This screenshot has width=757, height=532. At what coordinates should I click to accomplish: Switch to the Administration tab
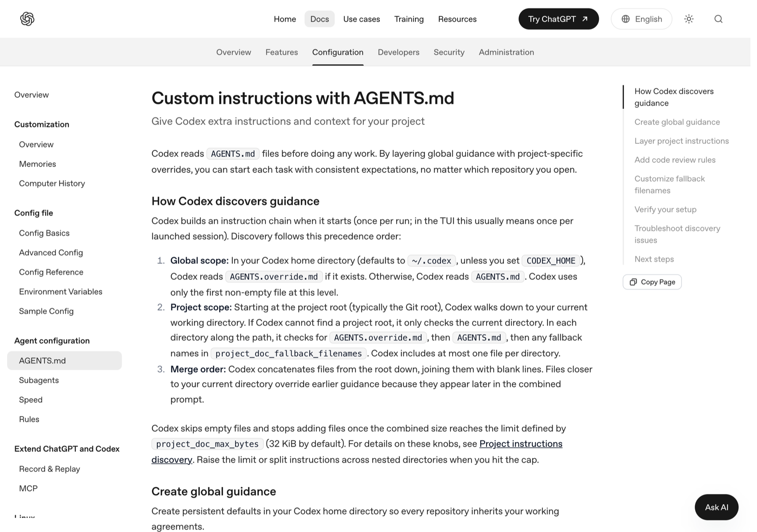(x=506, y=52)
